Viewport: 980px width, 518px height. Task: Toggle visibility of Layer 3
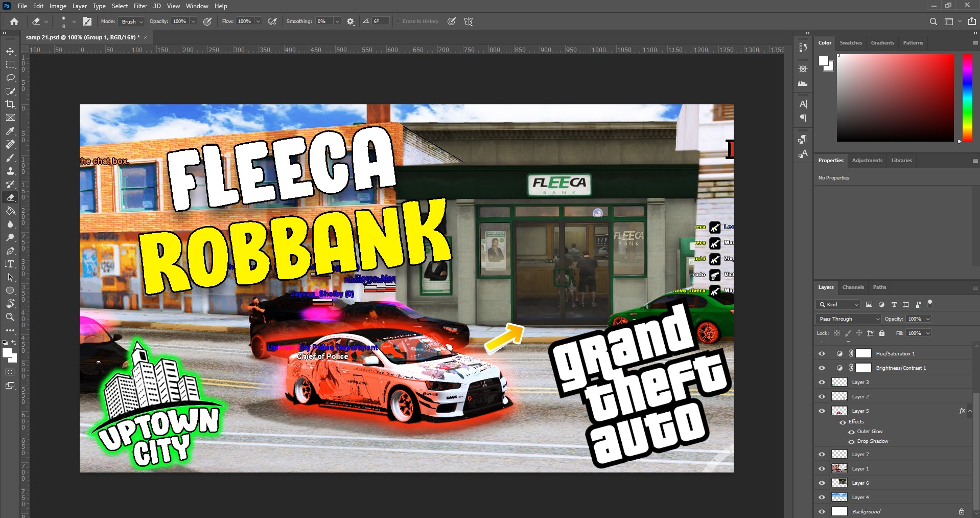pos(822,382)
